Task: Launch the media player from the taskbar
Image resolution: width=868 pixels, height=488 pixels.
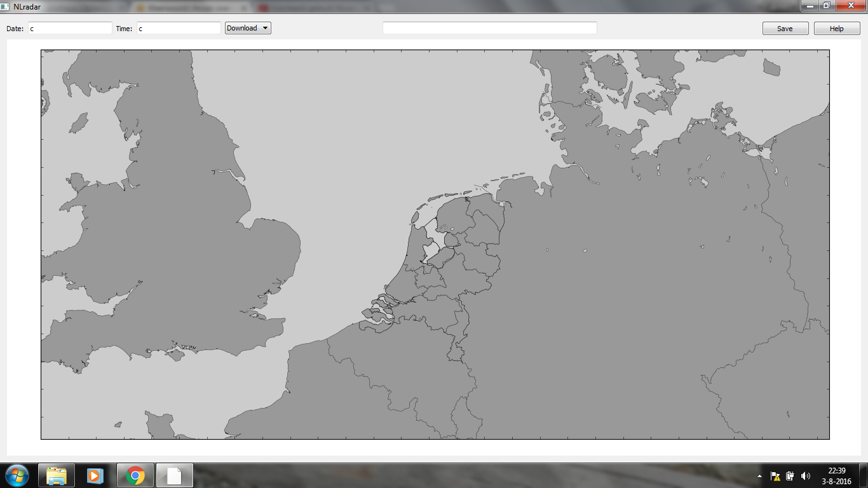Action: (95, 475)
